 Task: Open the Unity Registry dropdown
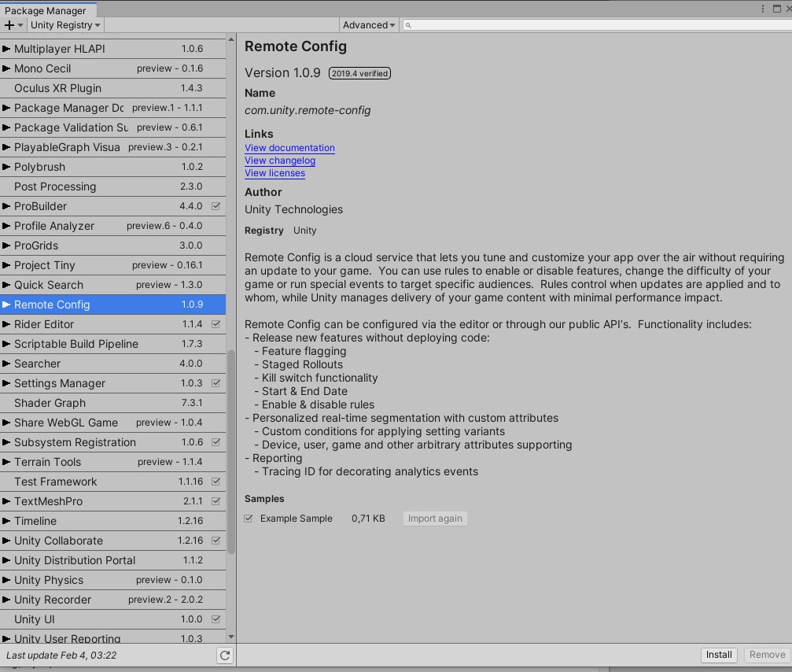pos(65,24)
